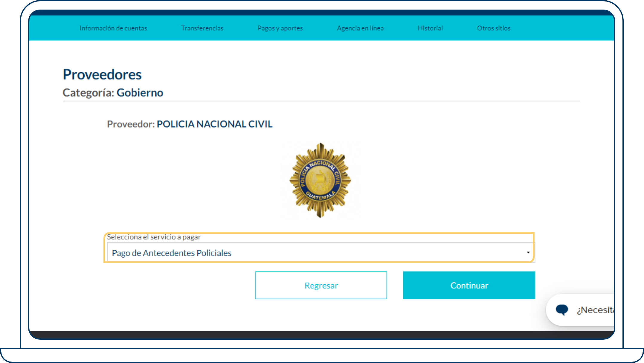This screenshot has width=644, height=363.
Task: Click the Regresar button
Action: pyautogui.click(x=321, y=285)
